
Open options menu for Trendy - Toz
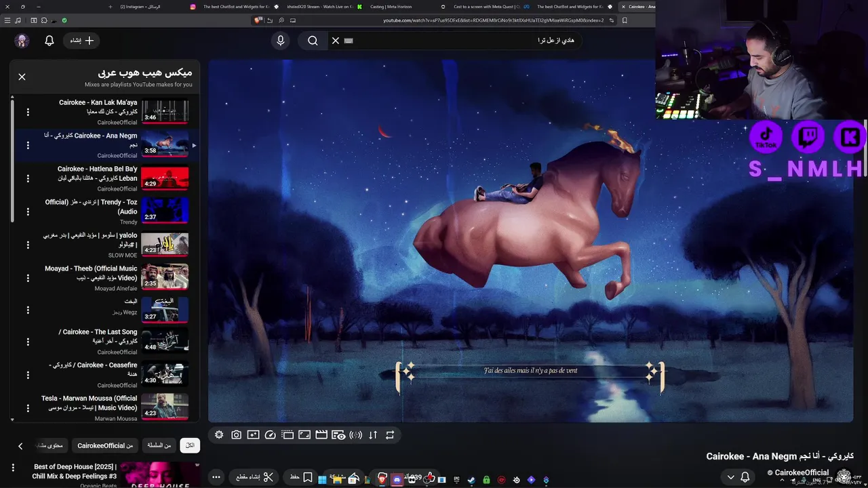click(x=28, y=211)
